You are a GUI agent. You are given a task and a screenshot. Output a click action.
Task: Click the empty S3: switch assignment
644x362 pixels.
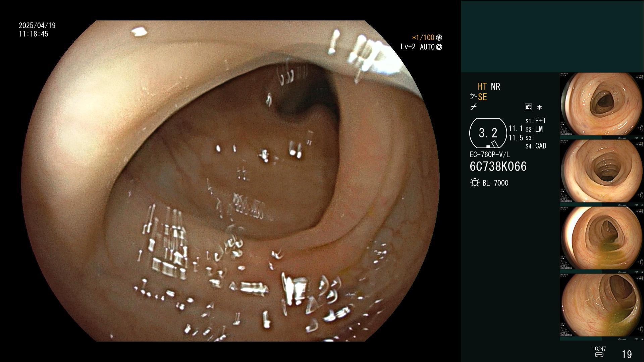tap(529, 138)
